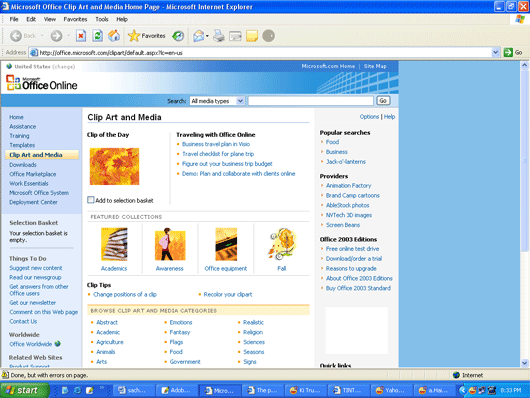Click the Internet zone globe in status bar
The width and height of the screenshot is (530, 398).
coord(456,375)
